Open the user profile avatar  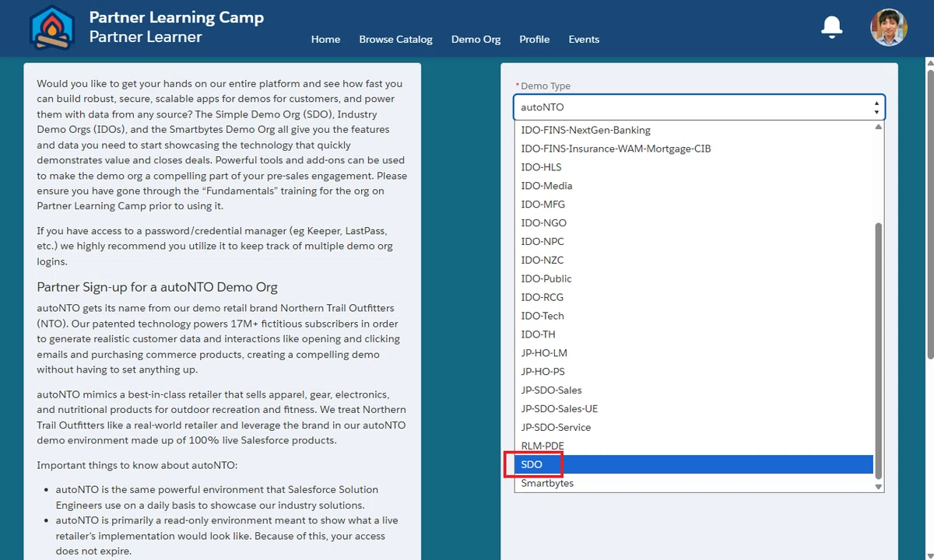pyautogui.click(x=889, y=28)
